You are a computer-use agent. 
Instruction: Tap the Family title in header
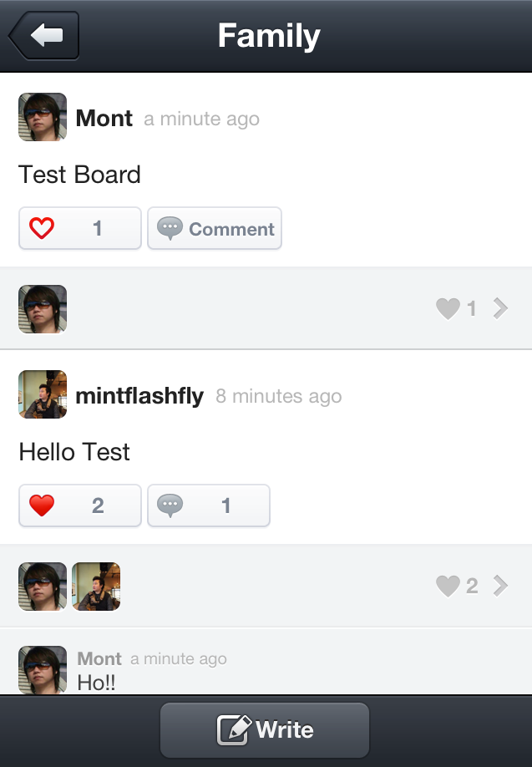[269, 36]
